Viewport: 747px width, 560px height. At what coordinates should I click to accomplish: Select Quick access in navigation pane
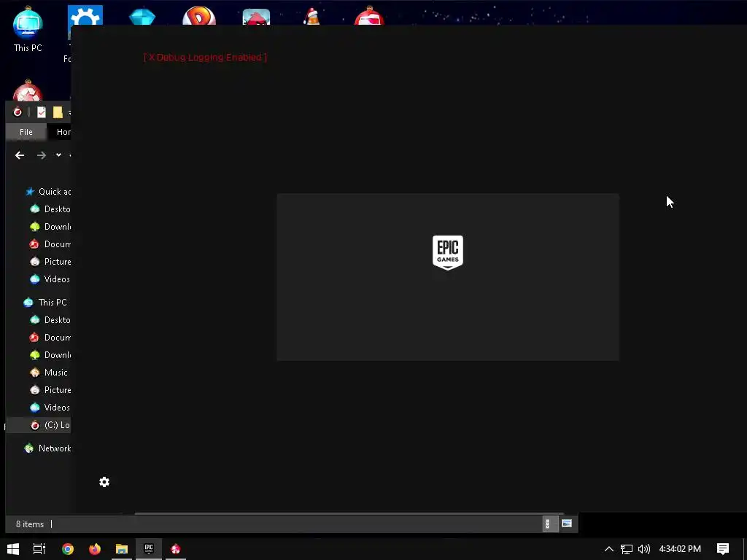pos(47,192)
